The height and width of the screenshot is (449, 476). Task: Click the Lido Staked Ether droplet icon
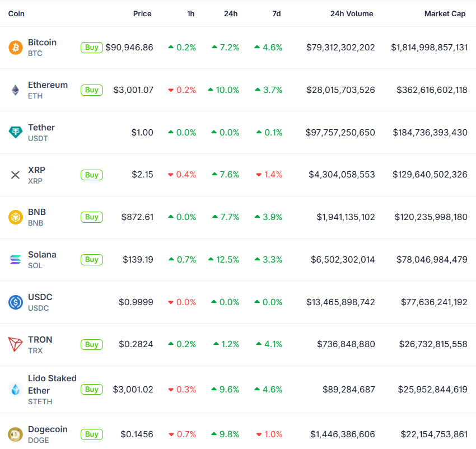(x=15, y=390)
